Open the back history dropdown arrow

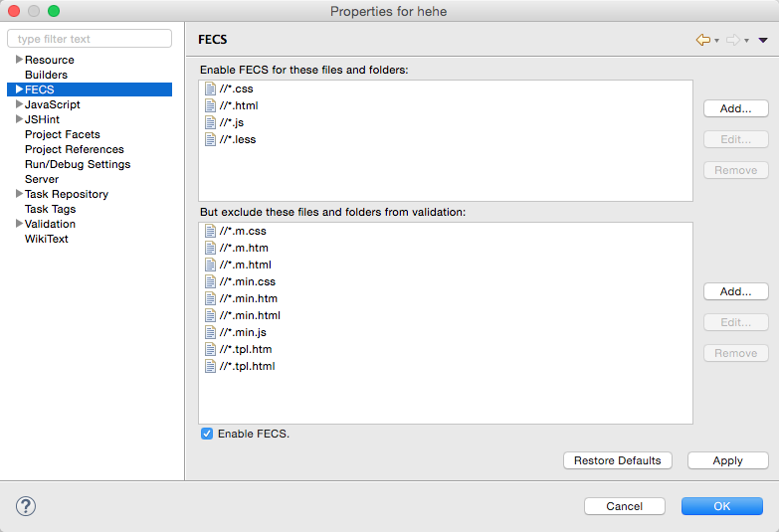[716, 41]
